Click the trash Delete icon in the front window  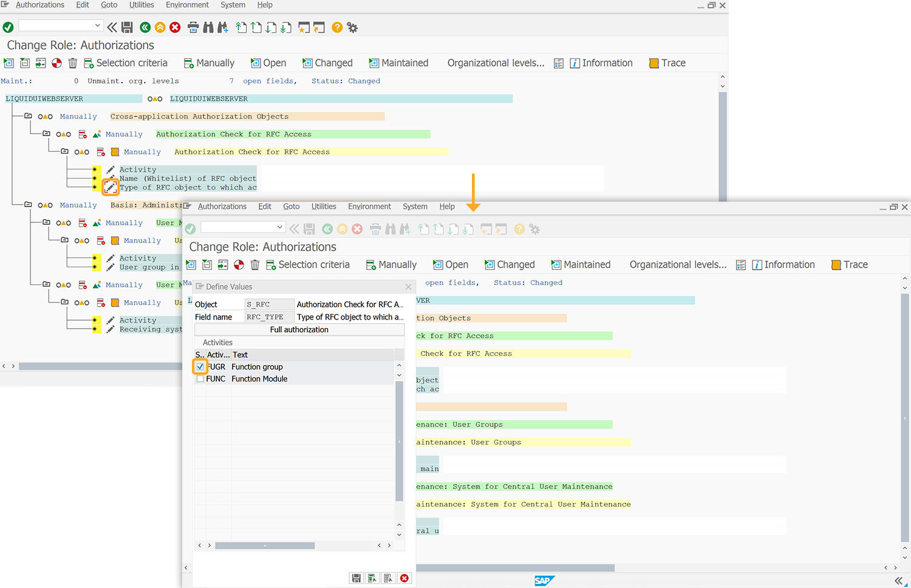pyautogui.click(x=255, y=265)
